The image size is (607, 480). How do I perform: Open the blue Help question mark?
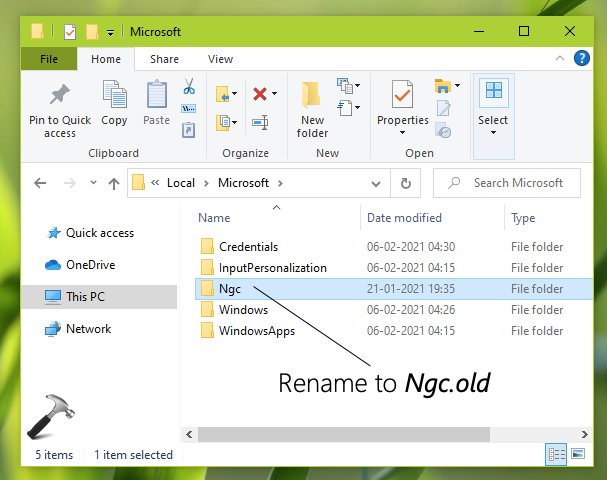point(581,59)
